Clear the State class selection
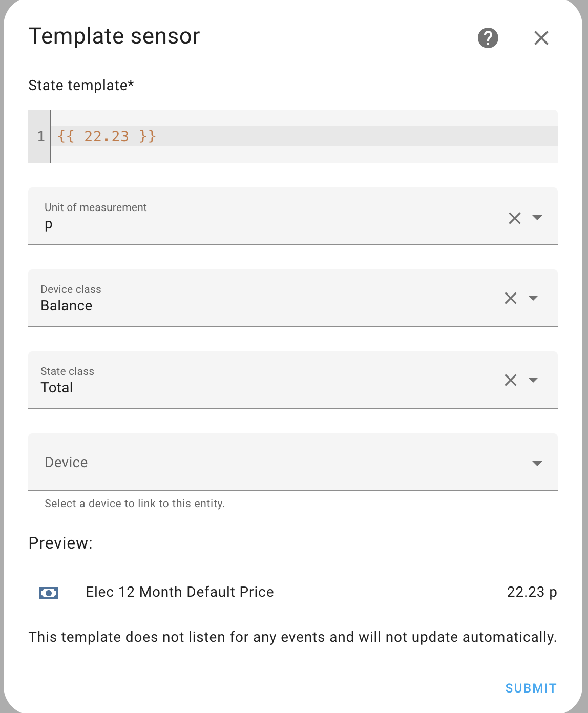Screen dimensions: 588x713 click(510, 380)
